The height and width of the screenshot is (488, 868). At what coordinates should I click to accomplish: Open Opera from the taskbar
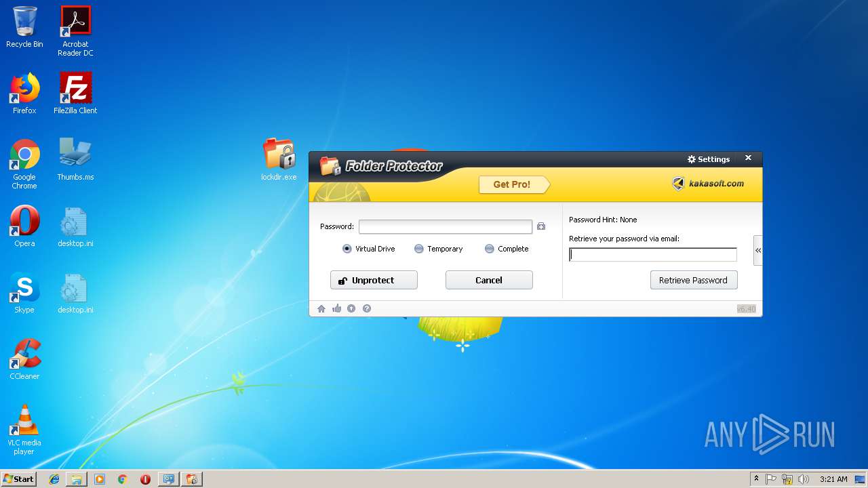(x=145, y=479)
